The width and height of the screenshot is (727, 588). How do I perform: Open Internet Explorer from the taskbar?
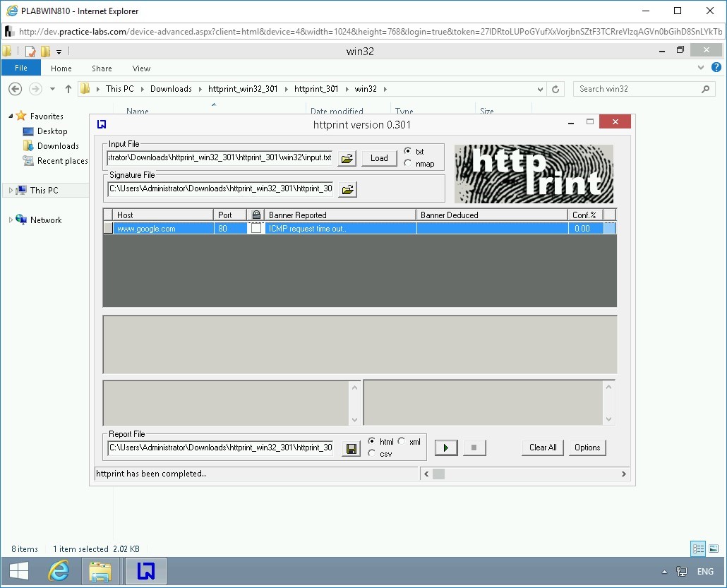(59, 571)
